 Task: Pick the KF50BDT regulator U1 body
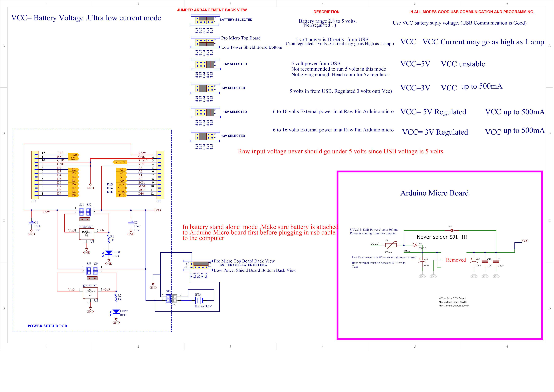[x=87, y=234]
